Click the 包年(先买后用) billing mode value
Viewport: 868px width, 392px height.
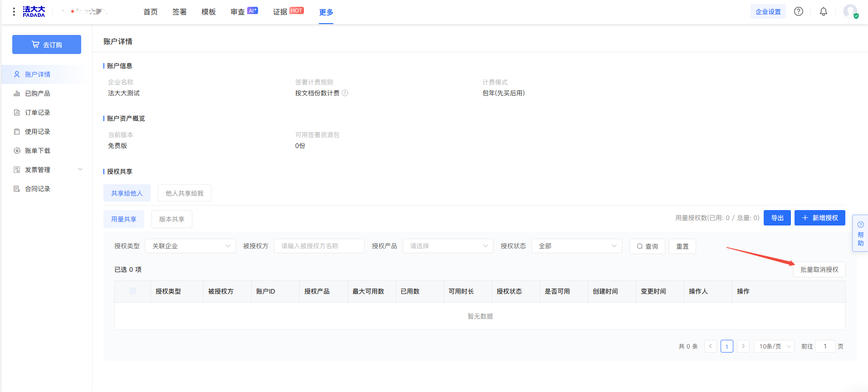tap(503, 93)
